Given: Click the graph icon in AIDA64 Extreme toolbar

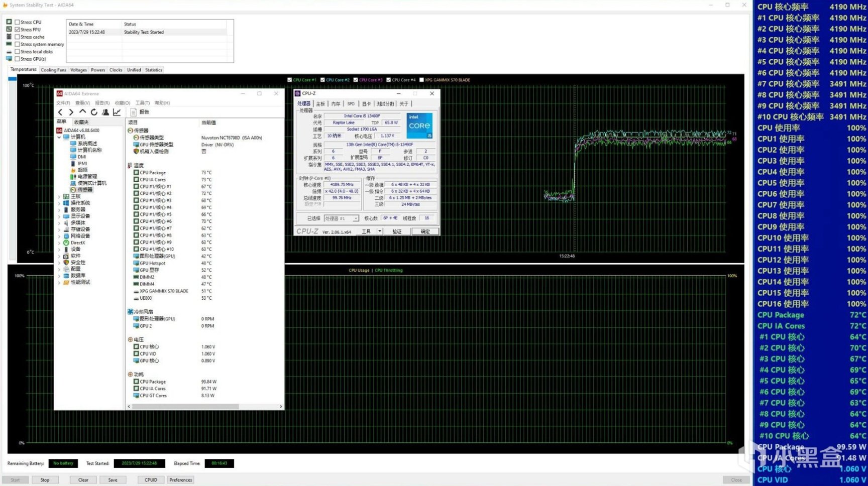Looking at the screenshot, I should tap(117, 112).
